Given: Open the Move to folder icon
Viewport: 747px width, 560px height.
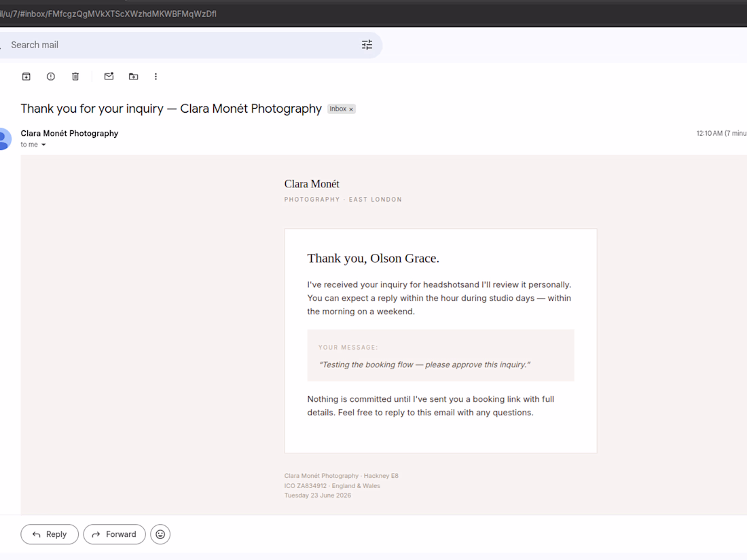Looking at the screenshot, I should point(133,76).
